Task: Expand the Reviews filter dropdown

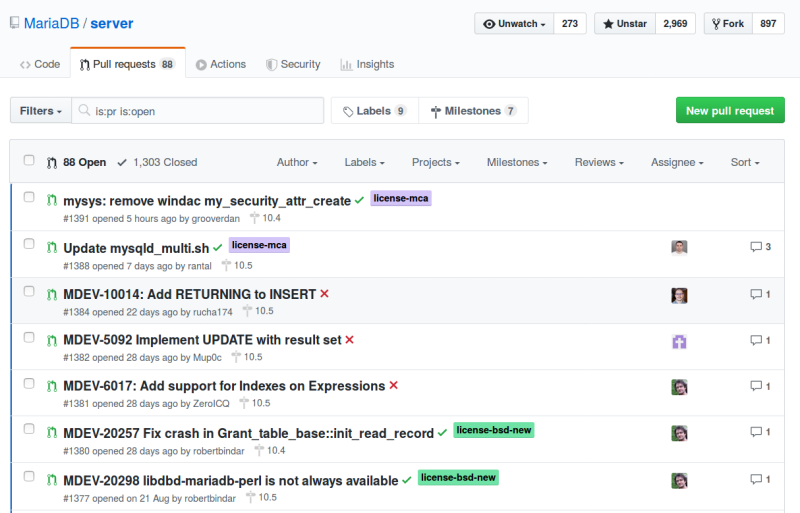Action: point(599,162)
